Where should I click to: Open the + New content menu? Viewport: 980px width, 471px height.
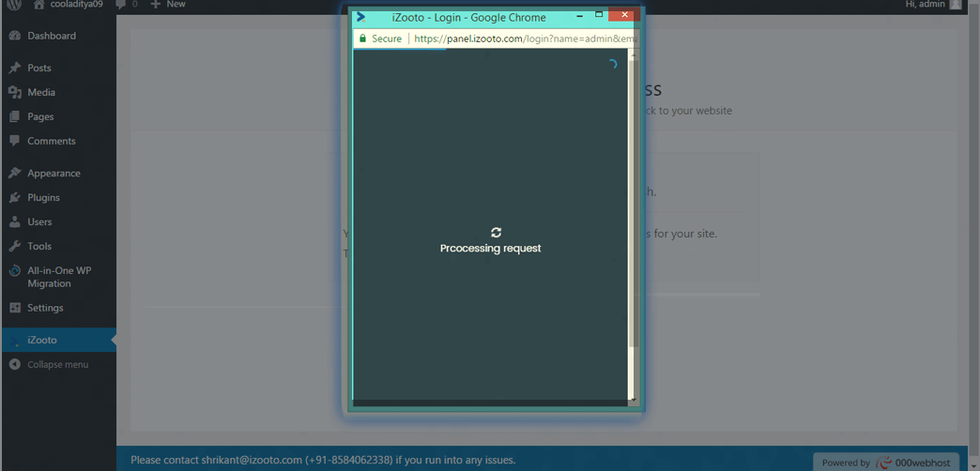pos(167,5)
